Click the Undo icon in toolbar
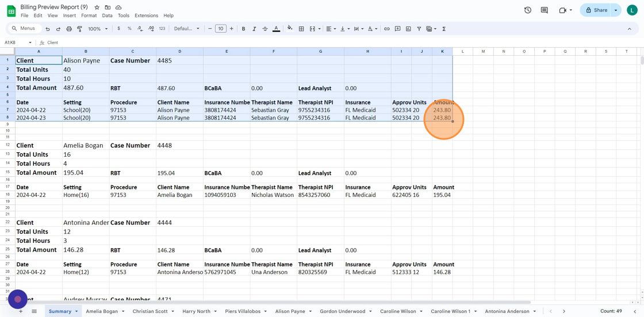Screen dimensions: 644x317 pos(48,29)
